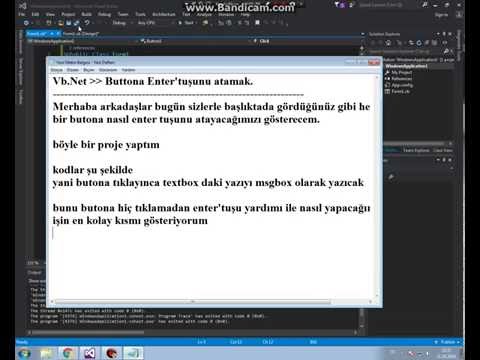Open the Build menu in Visual Studio
The width and height of the screenshot is (480, 360).
tap(86, 14)
